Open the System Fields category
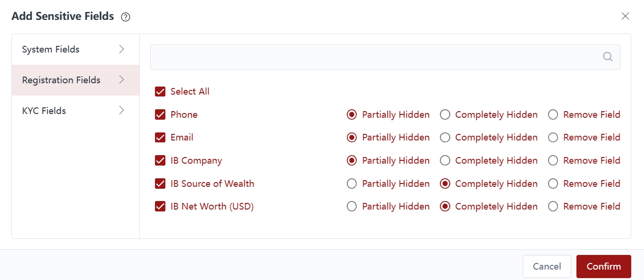This screenshot has width=644, height=280. tap(51, 49)
